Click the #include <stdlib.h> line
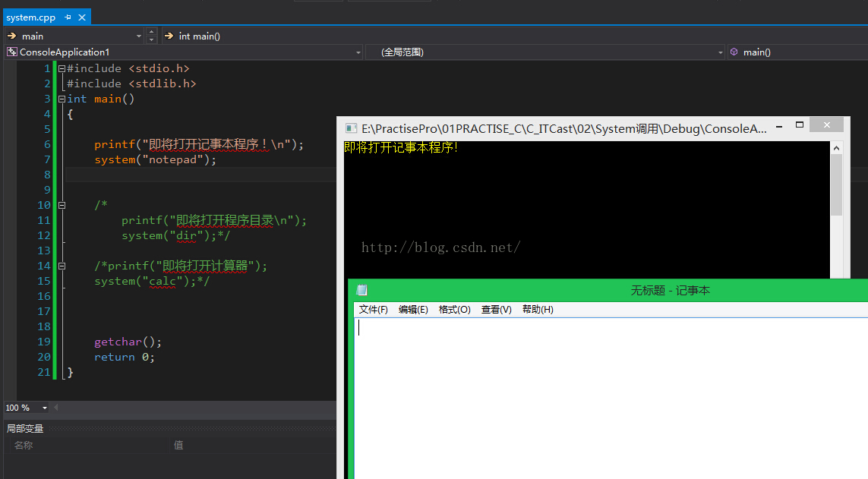The image size is (868, 479). pyautogui.click(x=131, y=84)
